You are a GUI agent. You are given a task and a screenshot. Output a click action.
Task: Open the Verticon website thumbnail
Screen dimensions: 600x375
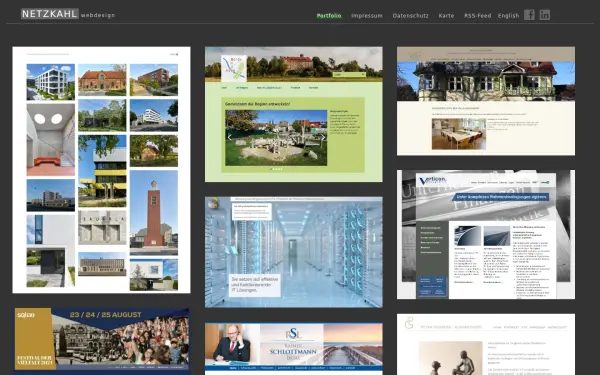coord(486,234)
